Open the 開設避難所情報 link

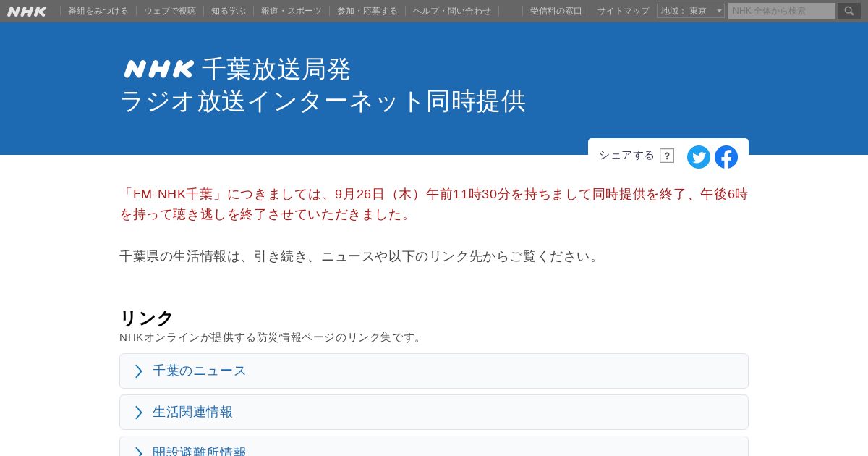(434, 447)
